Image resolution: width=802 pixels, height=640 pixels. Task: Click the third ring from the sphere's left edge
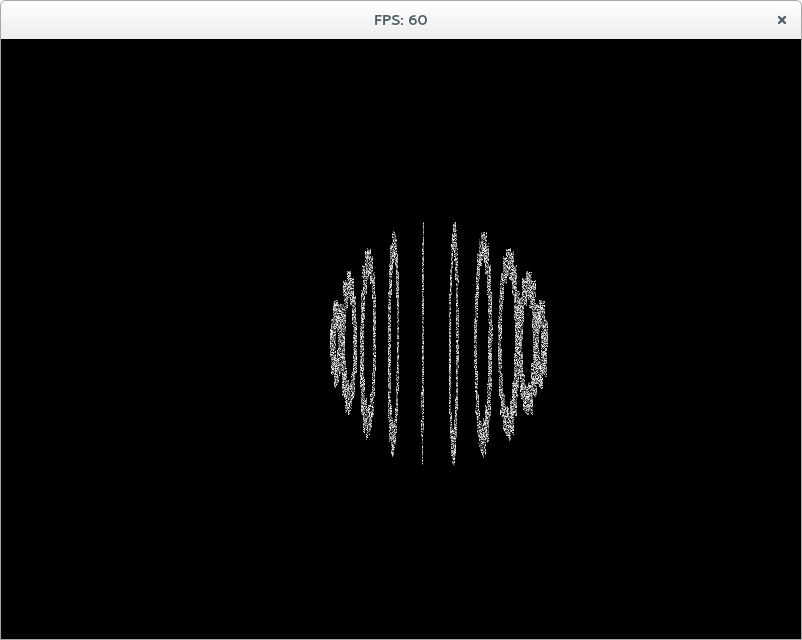[368, 344]
